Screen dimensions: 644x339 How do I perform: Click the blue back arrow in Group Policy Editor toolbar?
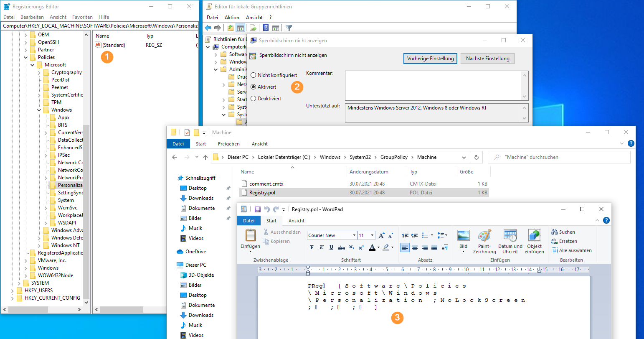(x=208, y=28)
